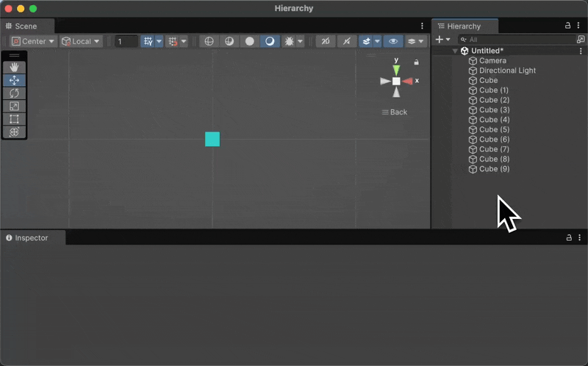This screenshot has height=366, width=588.
Task: Select the Rect tool
Action: click(14, 119)
